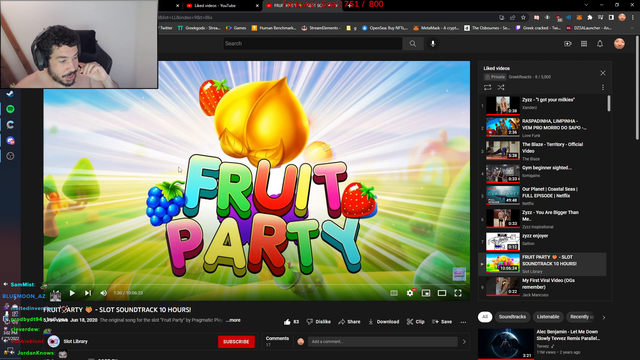The width and height of the screenshot is (640, 360).
Task: Share this page icon in address bar
Action: pyautogui.click(x=513, y=18)
